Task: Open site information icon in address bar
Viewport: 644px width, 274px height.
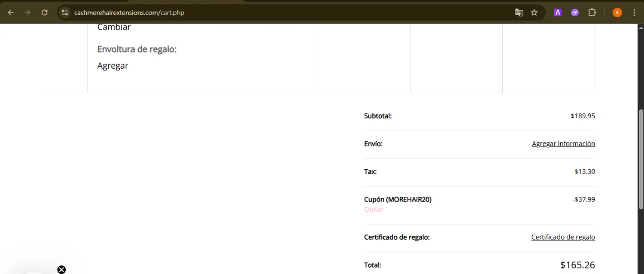Action: coord(65,12)
